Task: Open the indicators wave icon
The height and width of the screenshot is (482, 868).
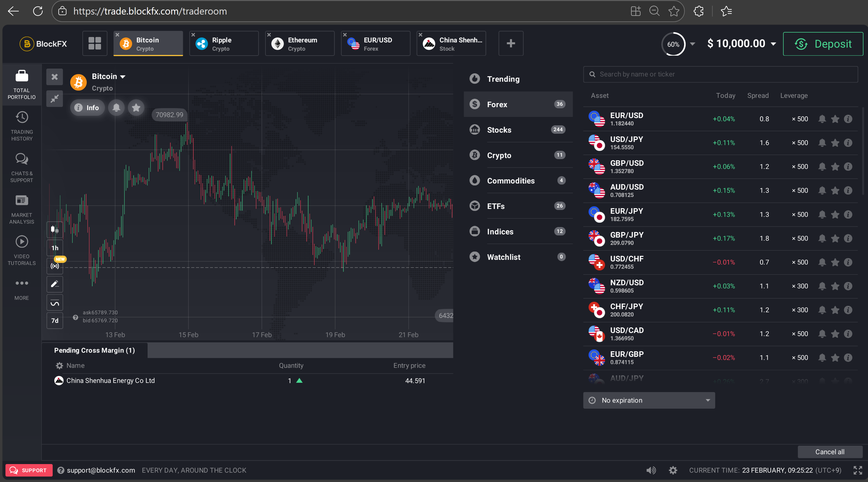Action: pyautogui.click(x=54, y=303)
